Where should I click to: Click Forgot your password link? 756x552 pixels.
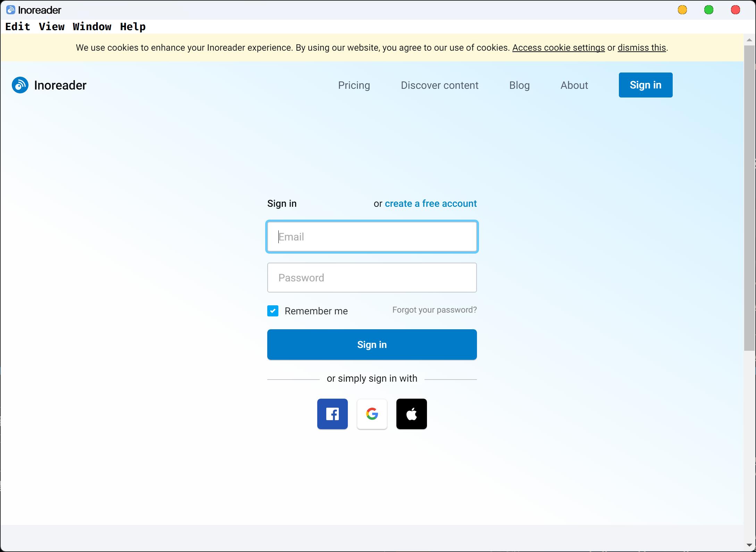[434, 310]
